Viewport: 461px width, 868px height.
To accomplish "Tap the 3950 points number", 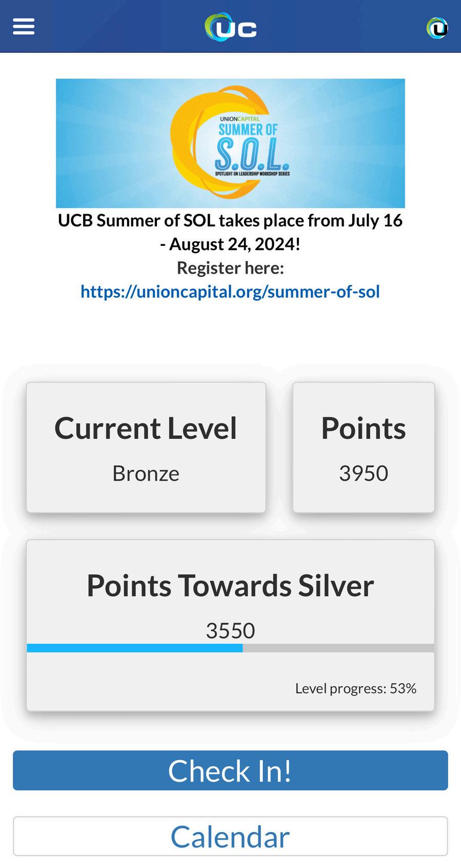I will click(364, 473).
